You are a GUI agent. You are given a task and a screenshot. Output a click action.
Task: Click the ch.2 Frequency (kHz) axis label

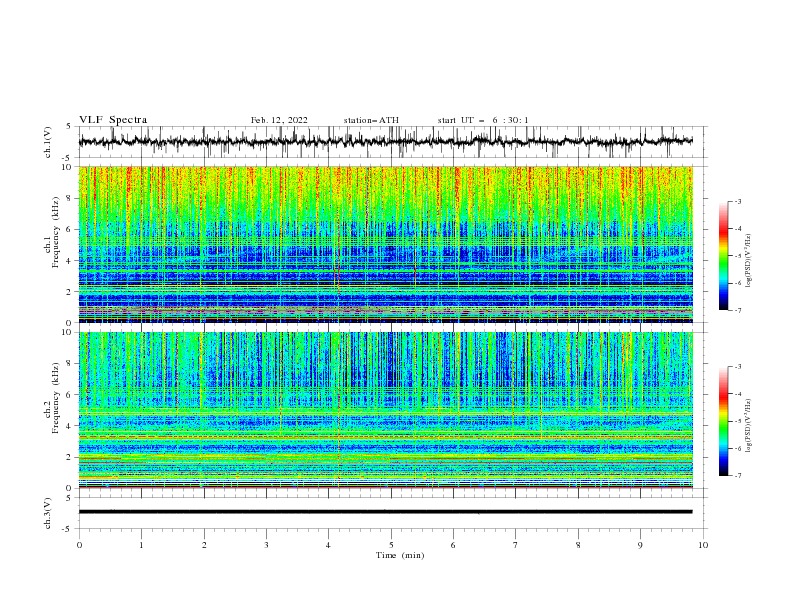pos(51,398)
